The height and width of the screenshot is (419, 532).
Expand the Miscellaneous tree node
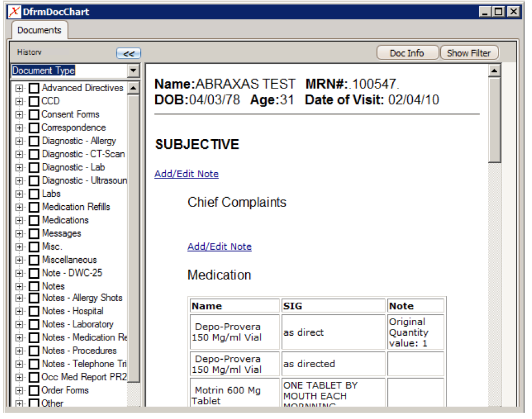19,260
